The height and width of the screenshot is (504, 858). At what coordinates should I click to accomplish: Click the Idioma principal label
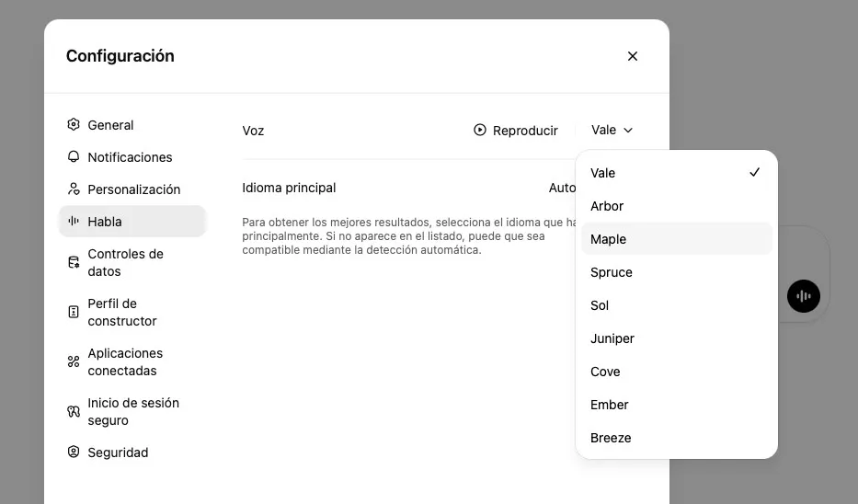click(289, 188)
